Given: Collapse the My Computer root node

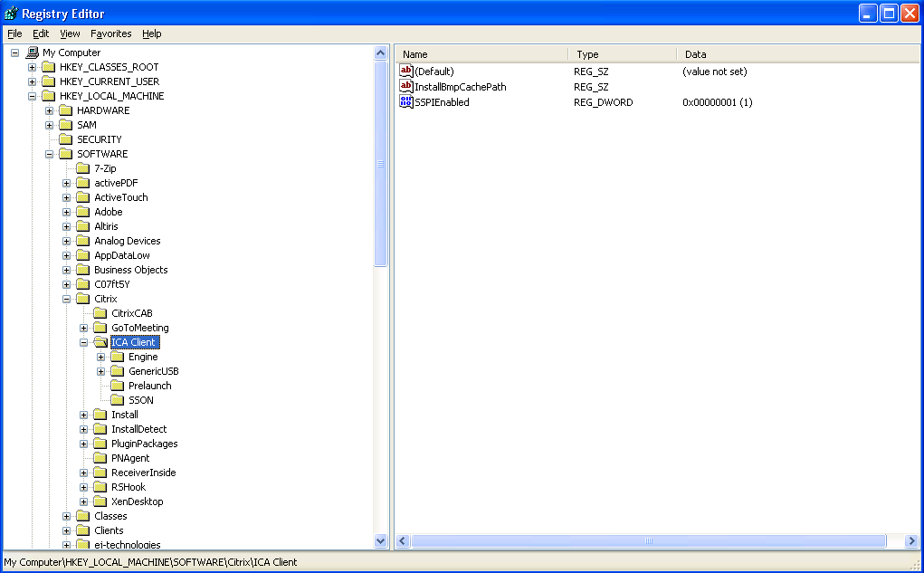Looking at the screenshot, I should point(14,53).
